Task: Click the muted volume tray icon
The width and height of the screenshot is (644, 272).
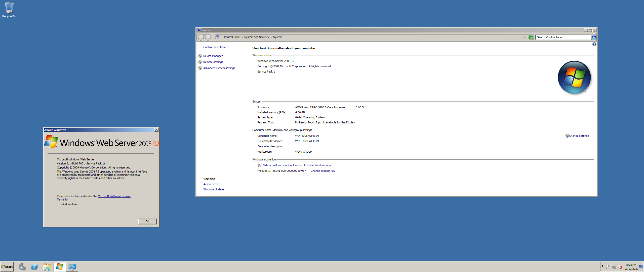Action: 620,267
